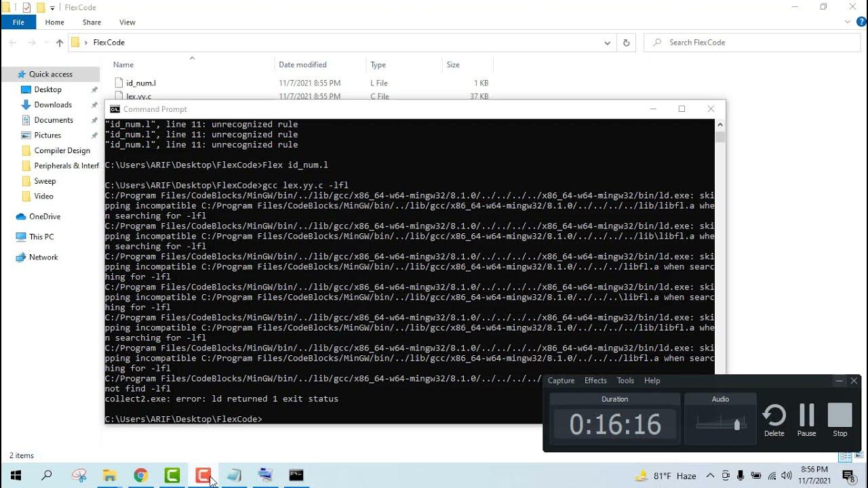868x488 pixels.
Task: Open the notification center
Action: tap(848, 476)
